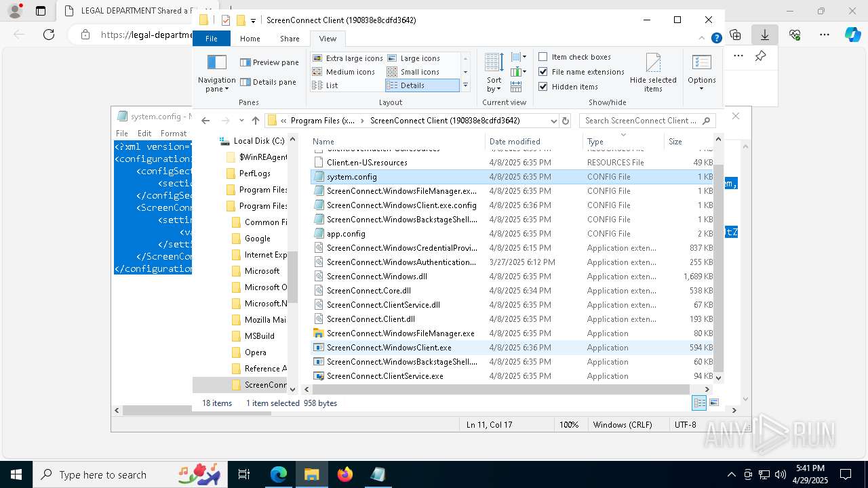The height and width of the screenshot is (488, 868).
Task: Click Hide selected items
Action: point(653,73)
